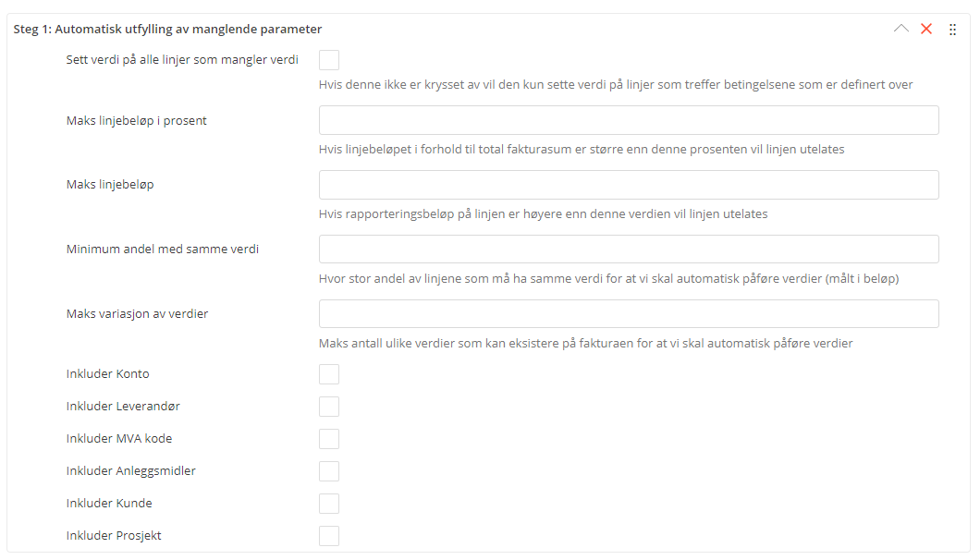Click the 'Inkluder Prosjekt' label text
Screen dimensions: 980x560
pos(114,536)
